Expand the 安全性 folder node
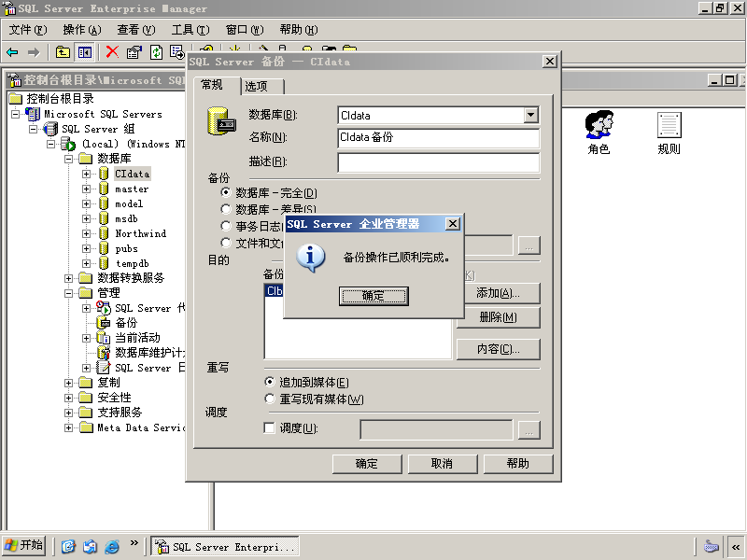Image resolution: width=747 pixels, height=560 pixels. click(x=68, y=398)
